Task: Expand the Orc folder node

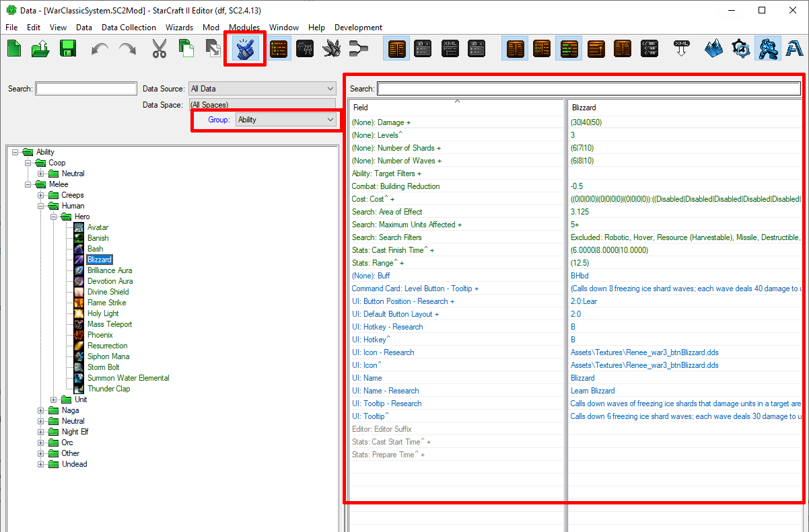Action: 41,443
